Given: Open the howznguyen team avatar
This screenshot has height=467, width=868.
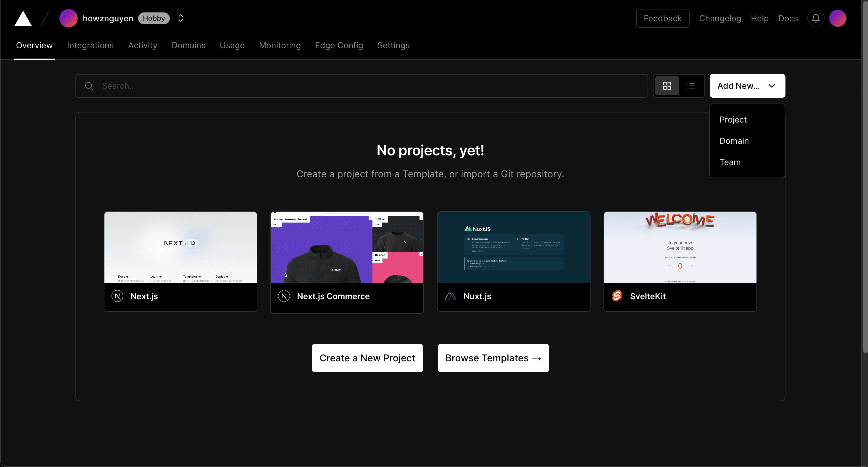Looking at the screenshot, I should (x=68, y=18).
